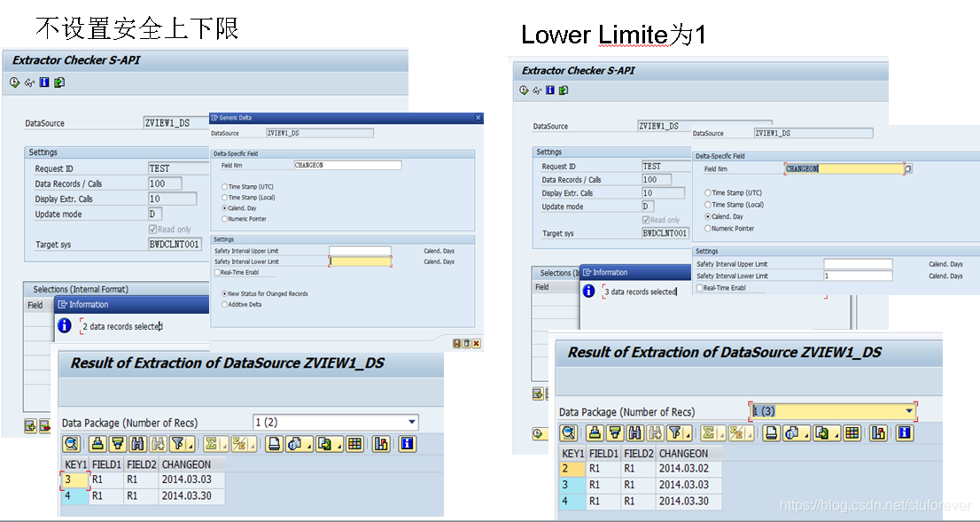980x522 pixels.
Task: Click delete trash icon in Generic Delta dialog
Action: click(466, 344)
